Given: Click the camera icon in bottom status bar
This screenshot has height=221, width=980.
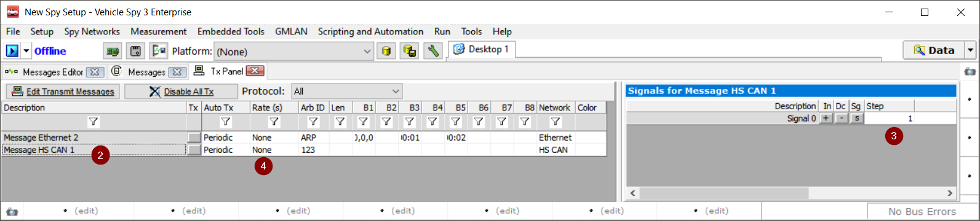Looking at the screenshot, I should pos(12,212).
